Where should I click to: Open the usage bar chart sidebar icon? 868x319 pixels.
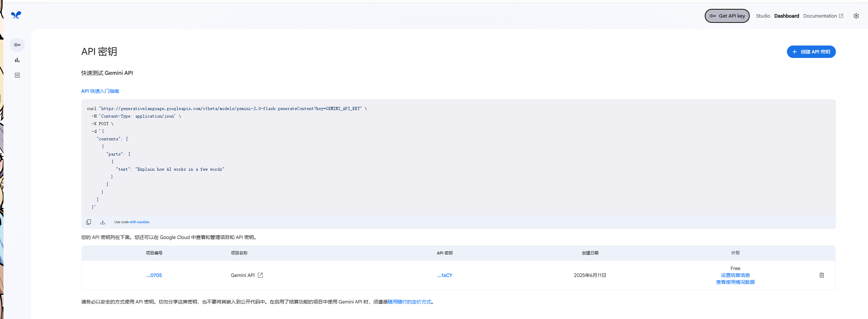coord(17,60)
